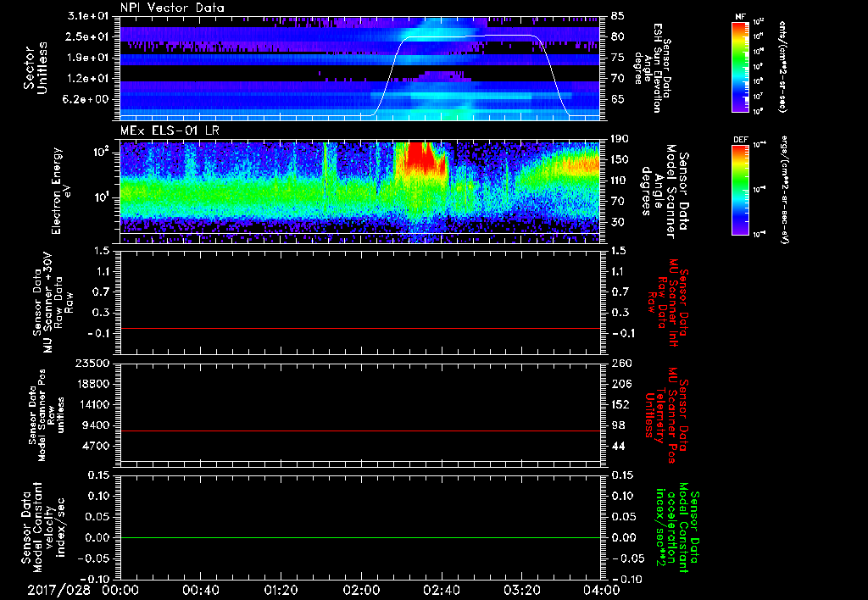Click the "00:00" time axis label
This screenshot has width=868, height=600.
[x=120, y=590]
